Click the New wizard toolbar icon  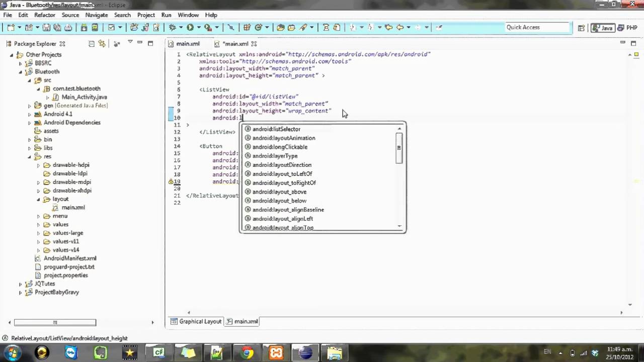[x=11, y=28]
